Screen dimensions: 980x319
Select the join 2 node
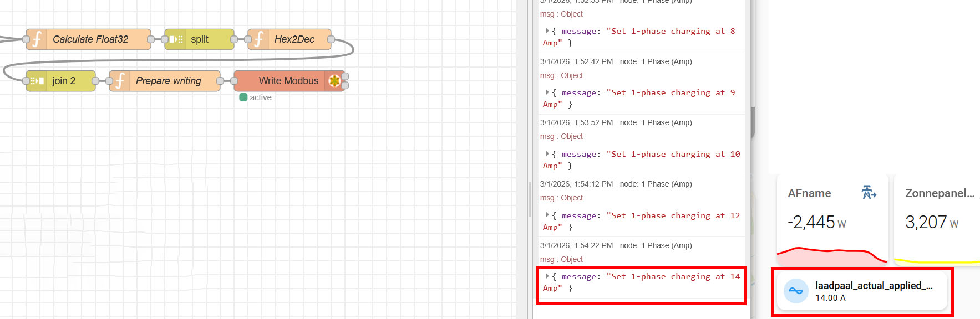(x=60, y=81)
